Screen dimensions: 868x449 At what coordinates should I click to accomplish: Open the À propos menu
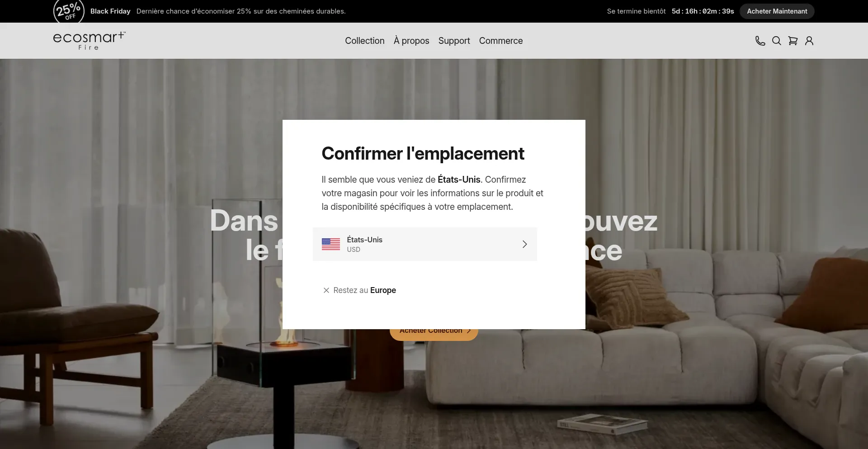(x=411, y=41)
